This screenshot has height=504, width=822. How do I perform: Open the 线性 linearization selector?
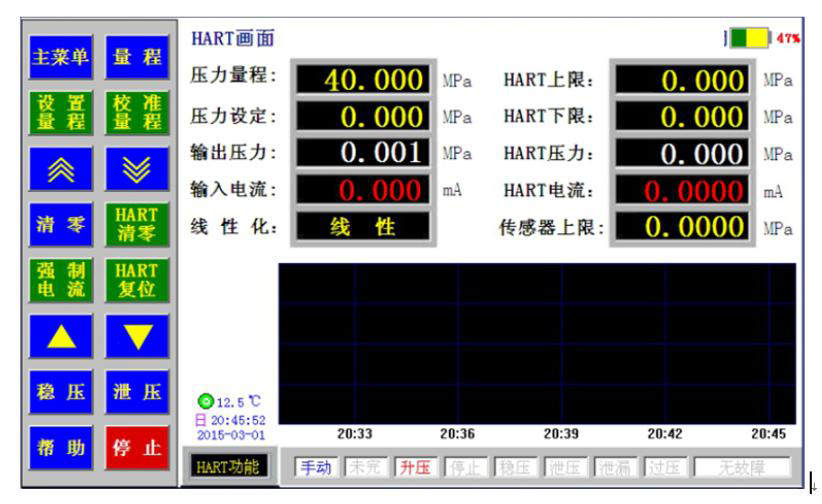point(361,226)
